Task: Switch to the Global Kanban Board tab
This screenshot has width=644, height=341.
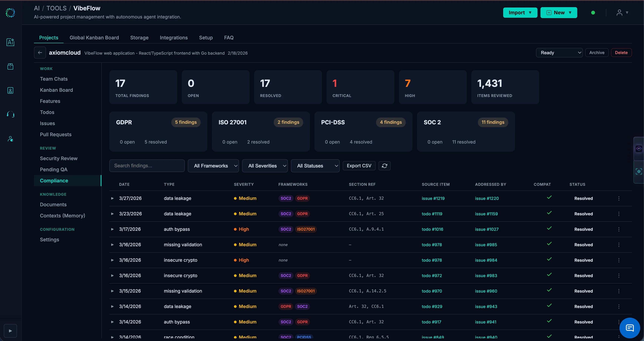Action: pos(94,37)
